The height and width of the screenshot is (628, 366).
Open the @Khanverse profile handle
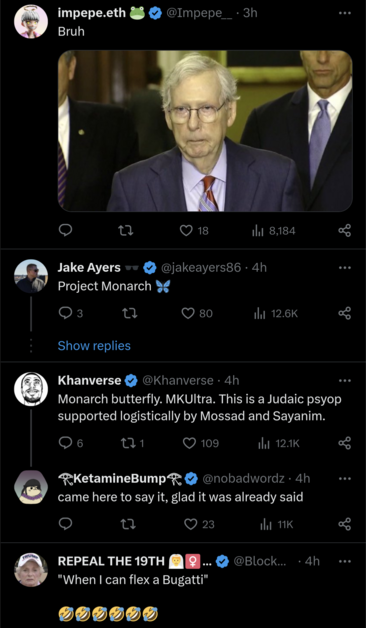(178, 380)
